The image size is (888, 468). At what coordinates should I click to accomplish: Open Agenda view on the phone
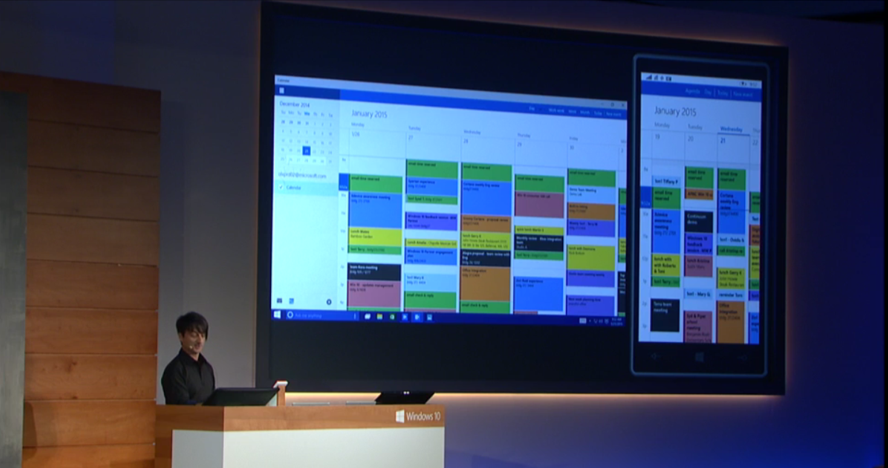[692, 91]
